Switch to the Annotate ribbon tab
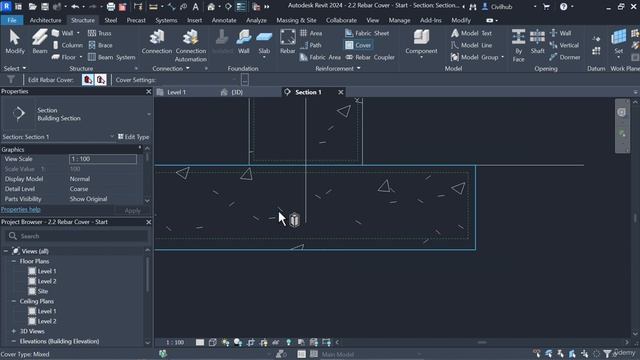The image size is (640, 360). pyautogui.click(x=224, y=20)
